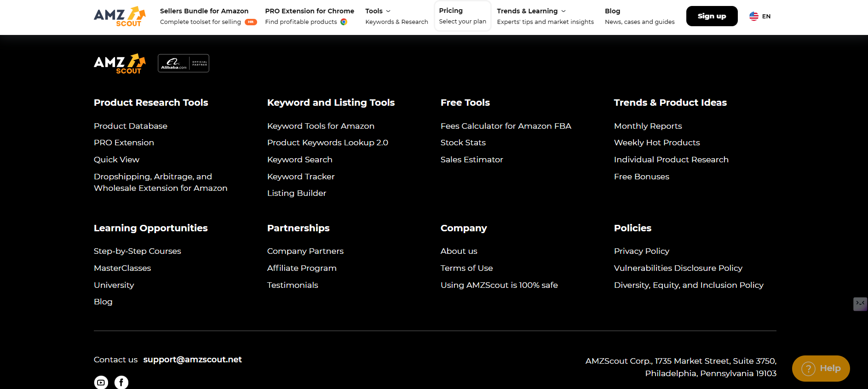Open Terms of Use link
868x389 pixels.
(x=467, y=268)
